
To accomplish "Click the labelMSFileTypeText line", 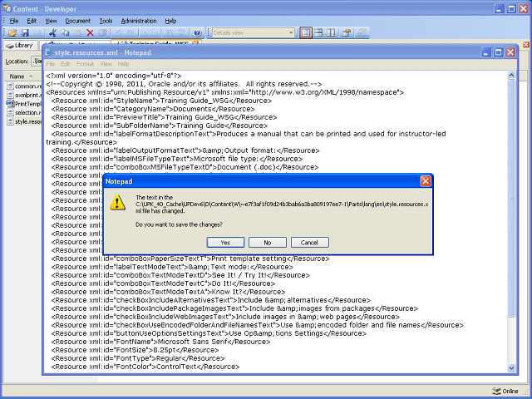I will coord(176,159).
